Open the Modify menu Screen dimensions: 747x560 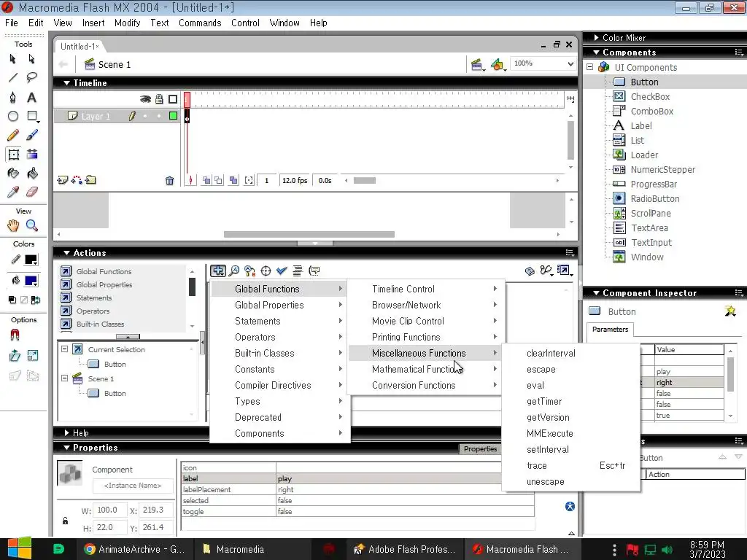[x=127, y=23]
